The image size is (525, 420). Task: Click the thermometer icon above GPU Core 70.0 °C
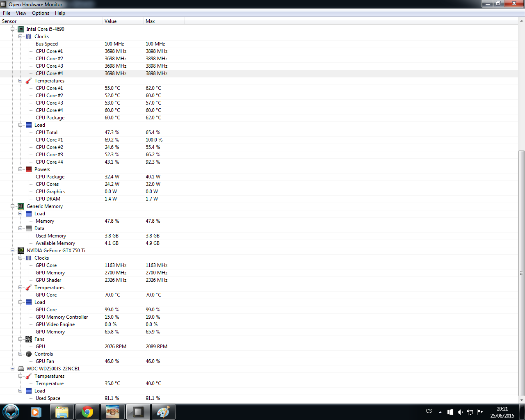click(29, 288)
